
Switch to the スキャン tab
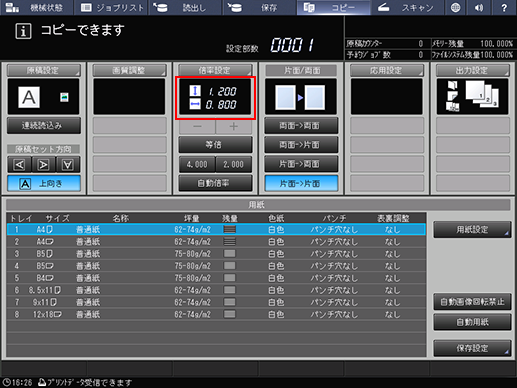point(408,7)
